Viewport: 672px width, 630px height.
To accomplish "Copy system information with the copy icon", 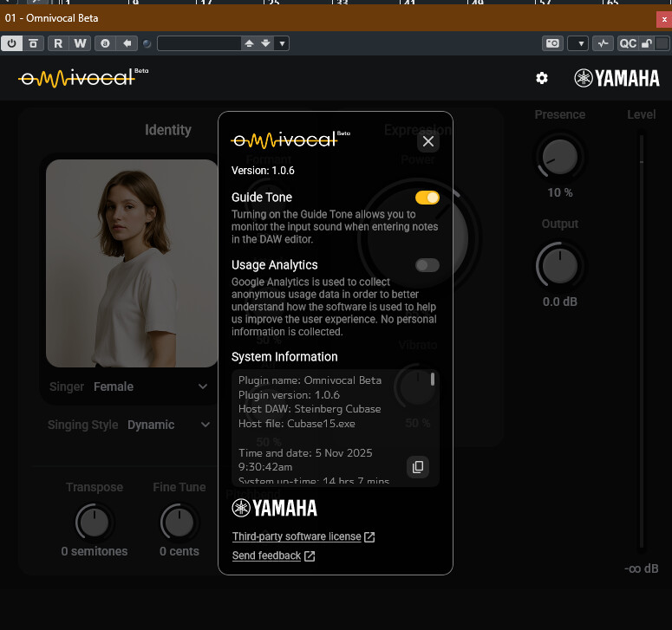I will (418, 467).
